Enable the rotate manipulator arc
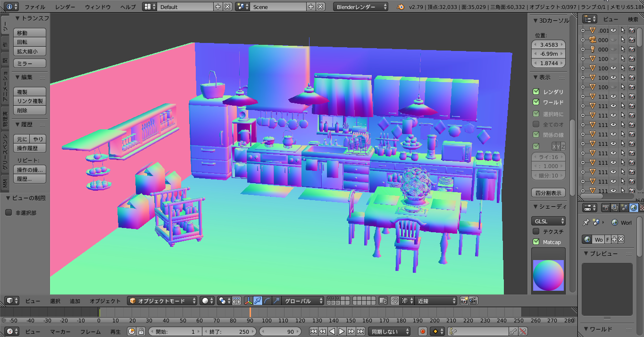The image size is (644, 337). pos(268,301)
